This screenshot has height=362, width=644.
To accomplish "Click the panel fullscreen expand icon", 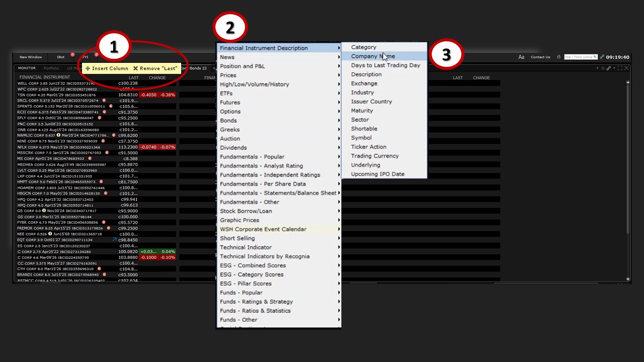I will pos(620,68).
